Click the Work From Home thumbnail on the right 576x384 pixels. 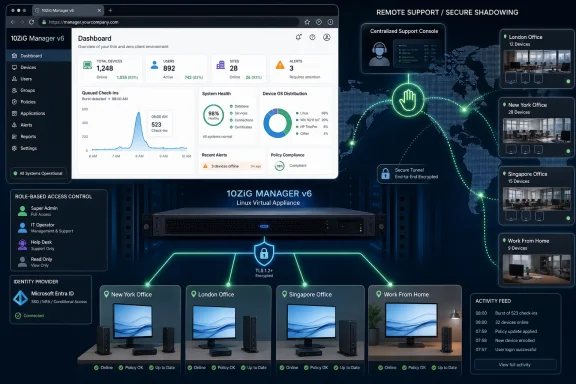[x=537, y=268]
